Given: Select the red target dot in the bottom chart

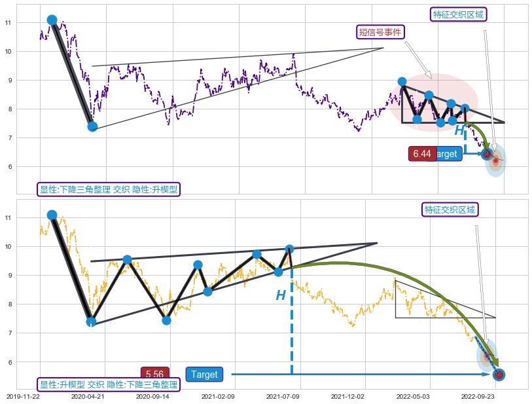Looking at the screenshot, I should click(x=499, y=375).
